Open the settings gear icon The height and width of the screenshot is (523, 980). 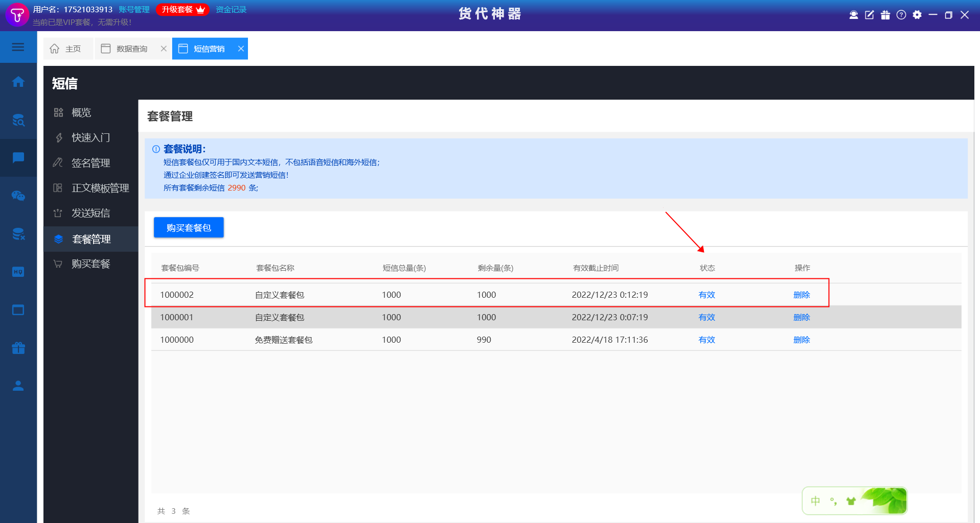click(x=917, y=15)
